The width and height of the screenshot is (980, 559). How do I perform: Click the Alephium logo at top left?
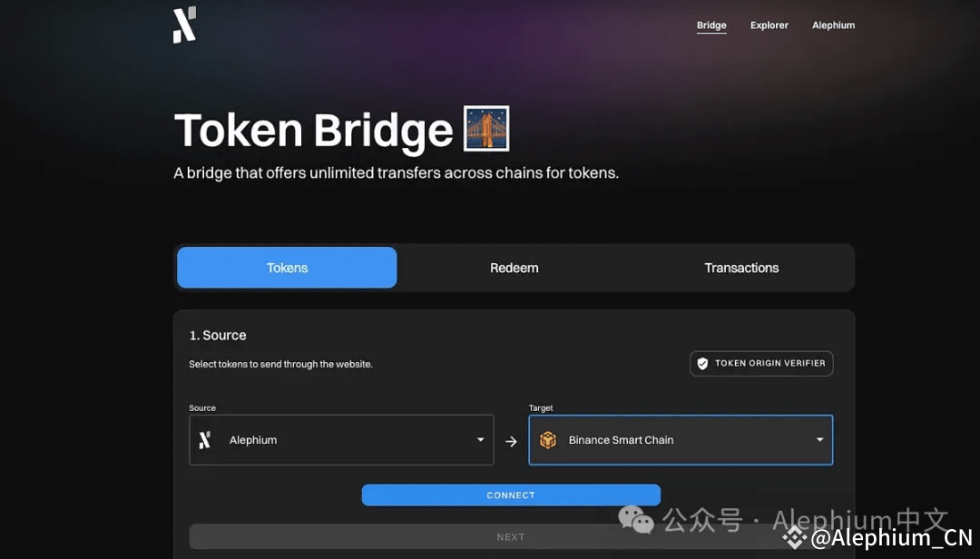tap(184, 25)
